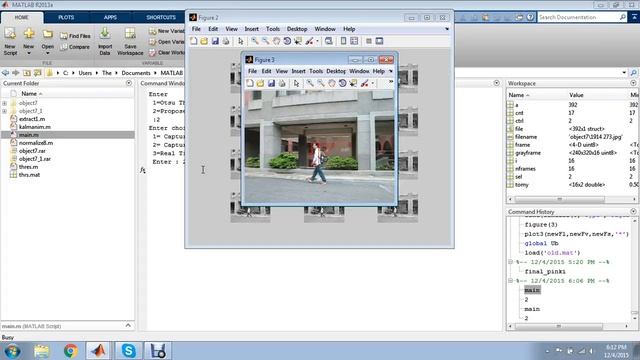Viewport: 640px width, 360px height.
Task: Open Figure 2 menu bar docking arrow
Action: point(447,29)
